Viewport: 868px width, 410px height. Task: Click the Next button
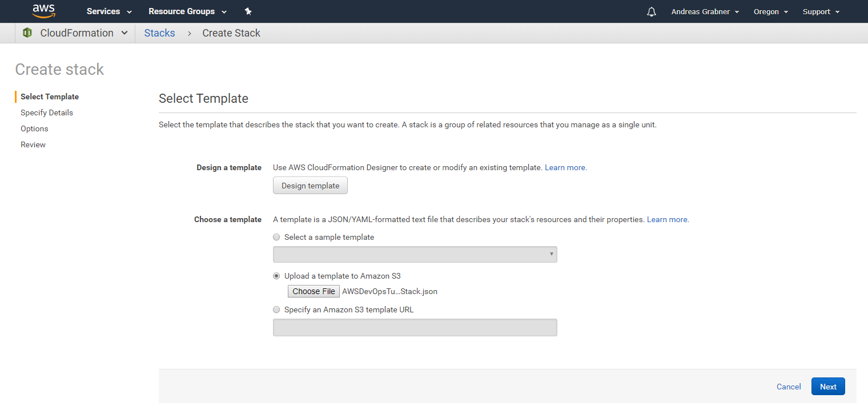point(828,387)
